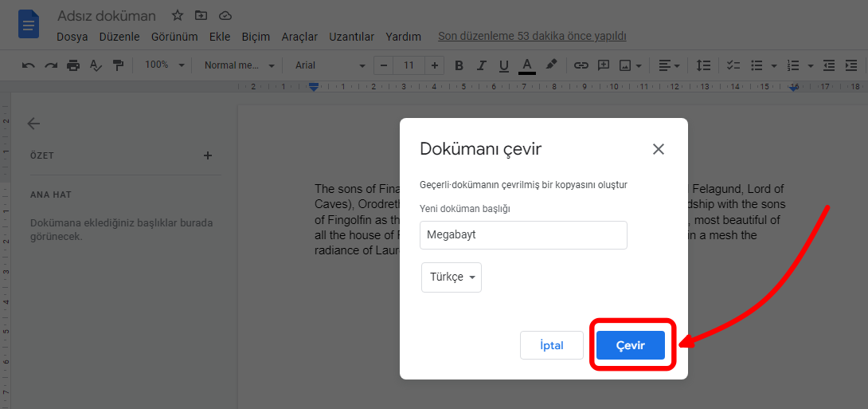Image resolution: width=868 pixels, height=409 pixels.
Task: Click the Çevir button in dialog
Action: click(x=630, y=345)
